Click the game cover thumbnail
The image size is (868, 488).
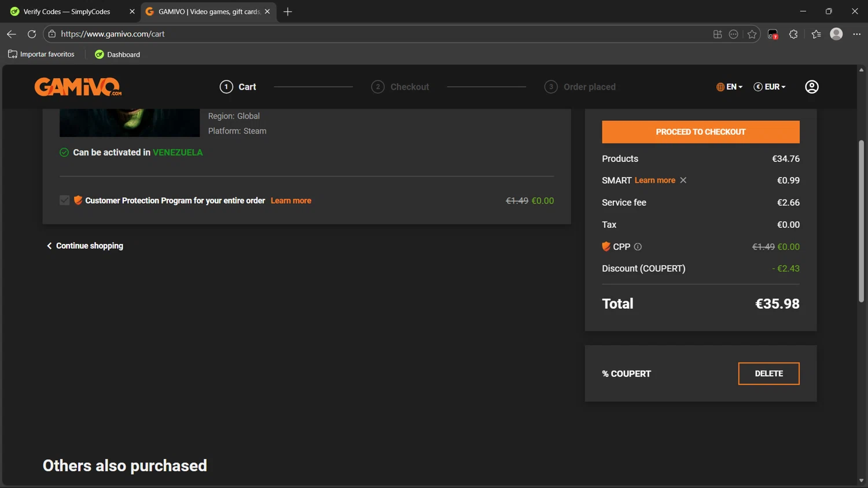pyautogui.click(x=130, y=123)
